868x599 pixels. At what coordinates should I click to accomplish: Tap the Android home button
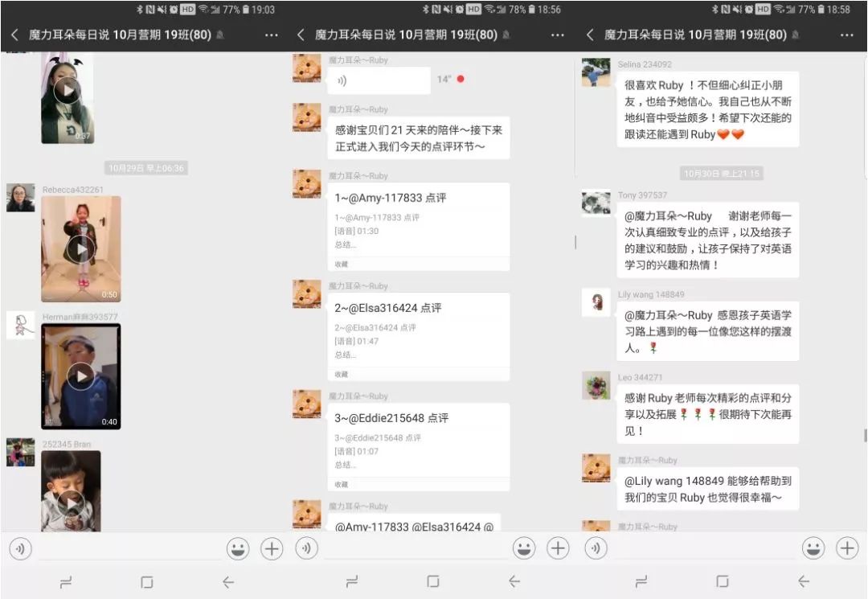tap(146, 580)
